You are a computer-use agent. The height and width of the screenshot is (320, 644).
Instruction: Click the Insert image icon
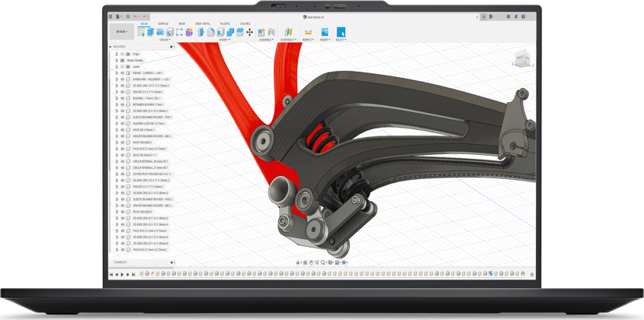tap(324, 32)
